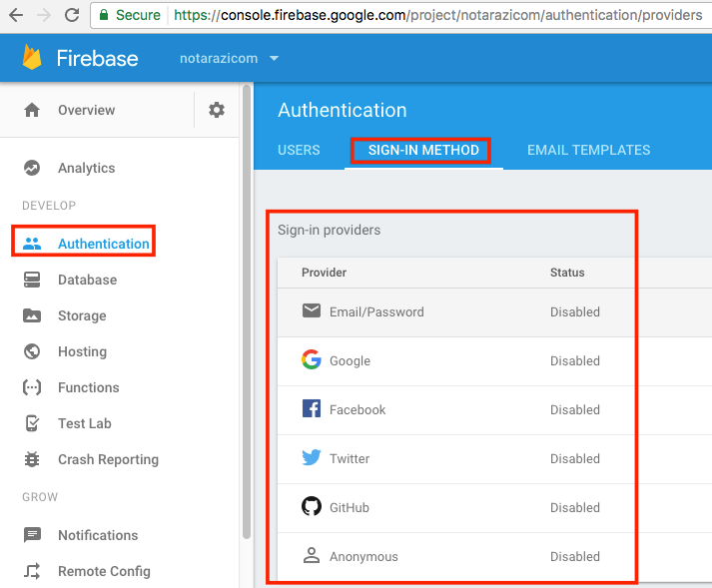Viewport: 712px width, 588px height.
Task: Click the sidebar vertical scrollbar
Action: click(247, 311)
